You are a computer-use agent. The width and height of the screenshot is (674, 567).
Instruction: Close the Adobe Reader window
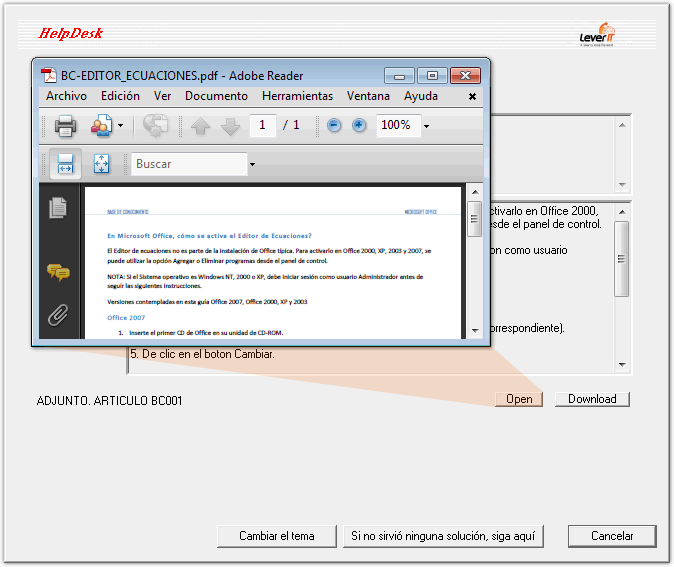466,76
